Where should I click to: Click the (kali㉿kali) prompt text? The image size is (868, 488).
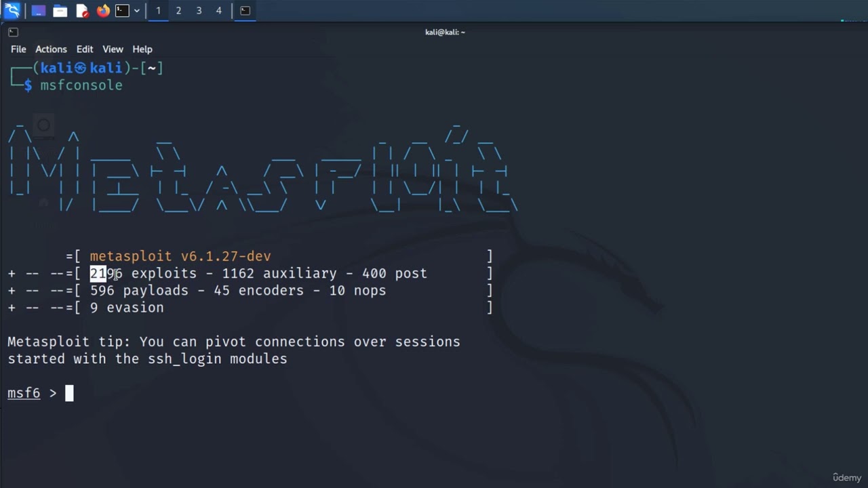pyautogui.click(x=81, y=68)
